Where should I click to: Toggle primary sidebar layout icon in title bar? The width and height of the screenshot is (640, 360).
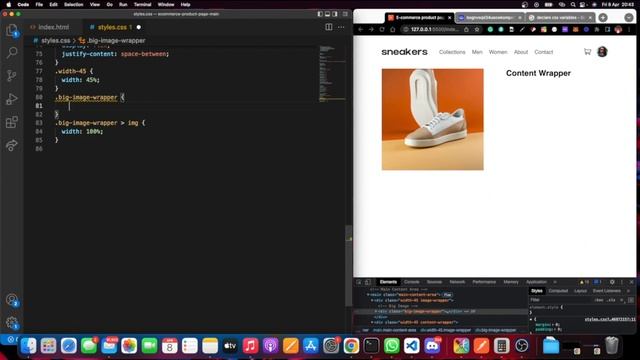tap(320, 14)
